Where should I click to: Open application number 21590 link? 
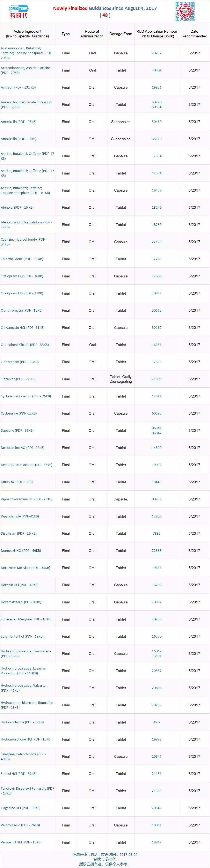[156, 379]
